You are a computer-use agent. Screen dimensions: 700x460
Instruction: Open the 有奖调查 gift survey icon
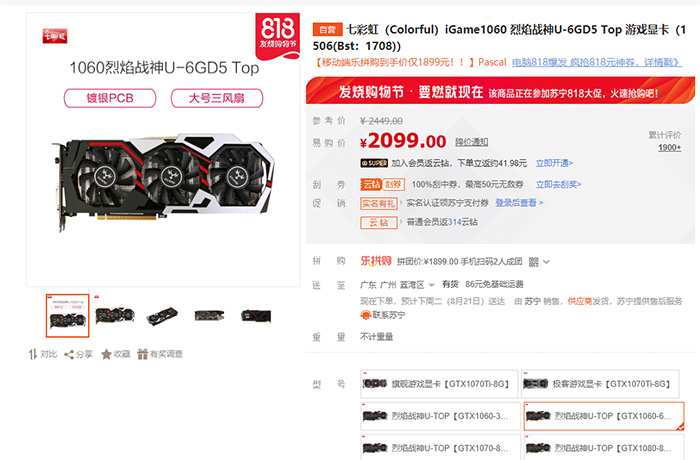pos(142,354)
